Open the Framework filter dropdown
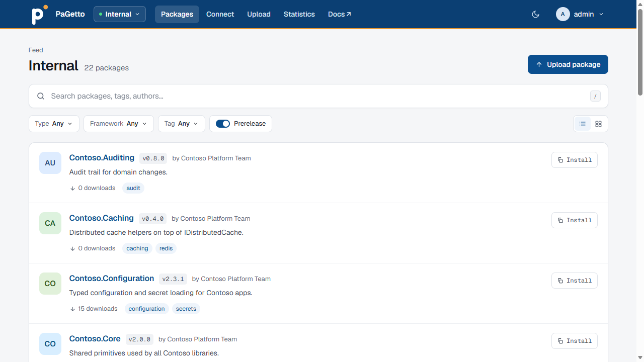644x362 pixels. coord(119,124)
